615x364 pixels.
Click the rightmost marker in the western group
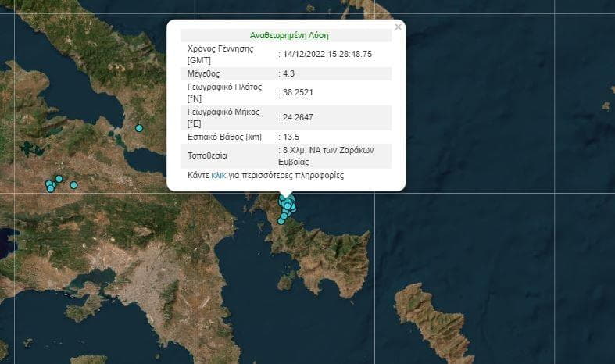click(73, 185)
